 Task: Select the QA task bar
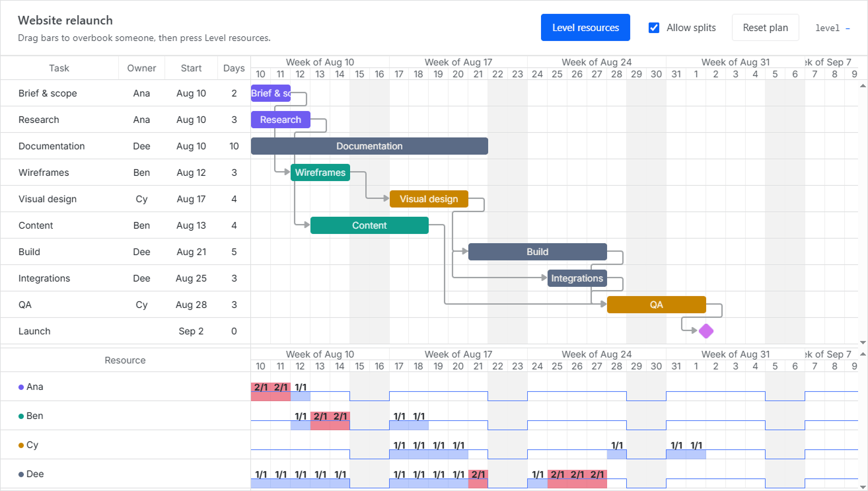(x=657, y=305)
